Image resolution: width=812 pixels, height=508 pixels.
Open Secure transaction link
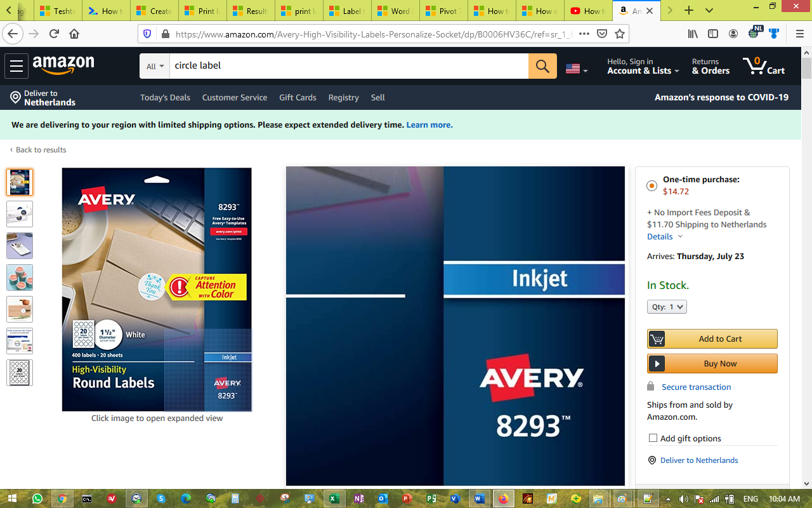696,387
